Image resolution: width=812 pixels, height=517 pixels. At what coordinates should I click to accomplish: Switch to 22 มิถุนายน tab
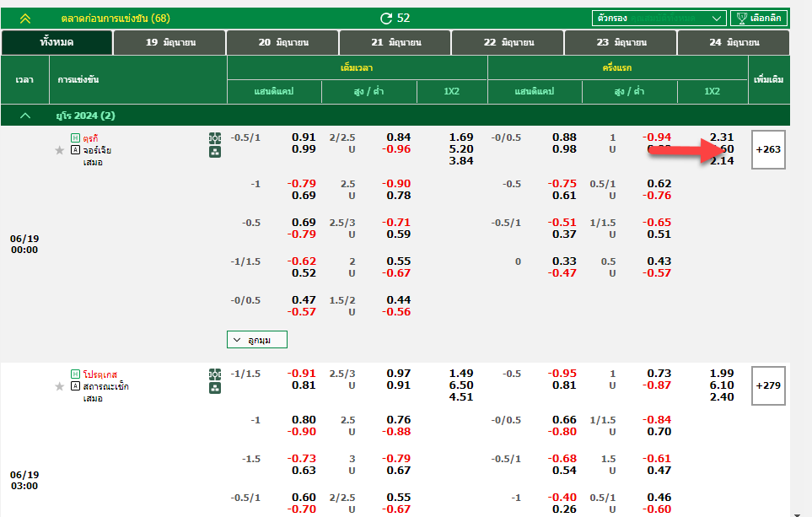coord(508,42)
